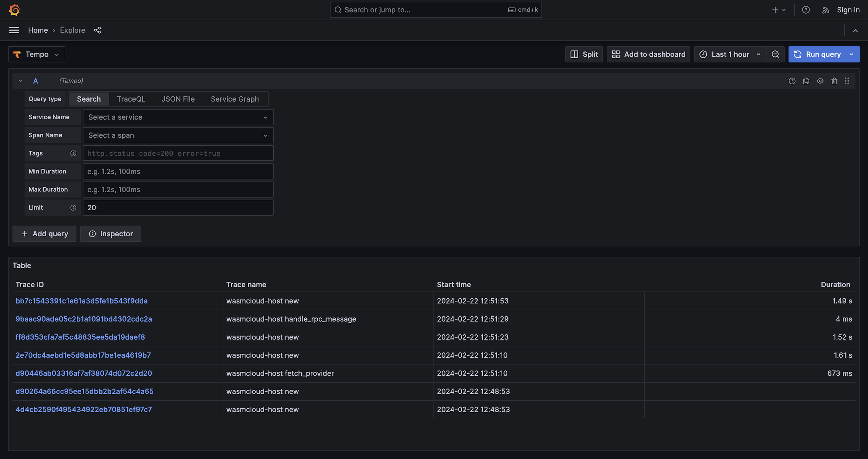Image resolution: width=868 pixels, height=459 pixels.
Task: Remove query A with the trash icon
Action: click(x=834, y=81)
